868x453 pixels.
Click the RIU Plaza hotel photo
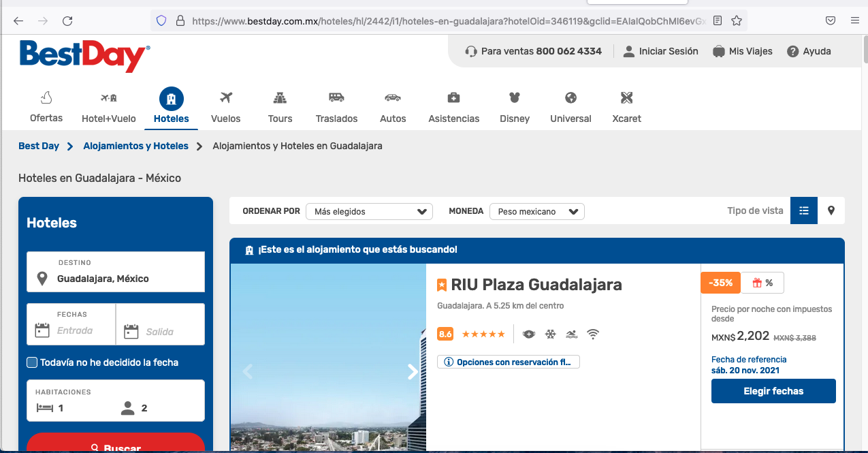(x=328, y=358)
